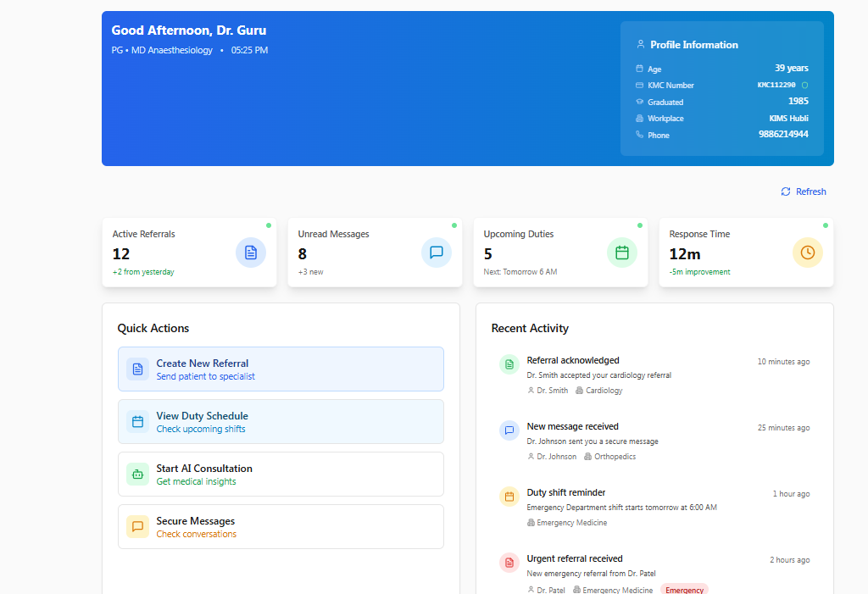Viewport: 868px width, 594px height.
Task: Click the graduation cap icon beside Graduated
Action: pyautogui.click(x=639, y=102)
